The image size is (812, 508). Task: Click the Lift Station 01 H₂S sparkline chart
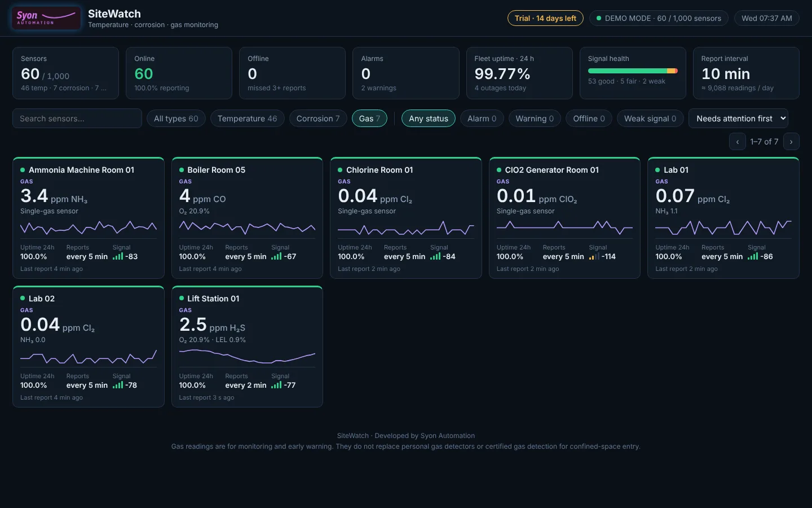pos(247,356)
